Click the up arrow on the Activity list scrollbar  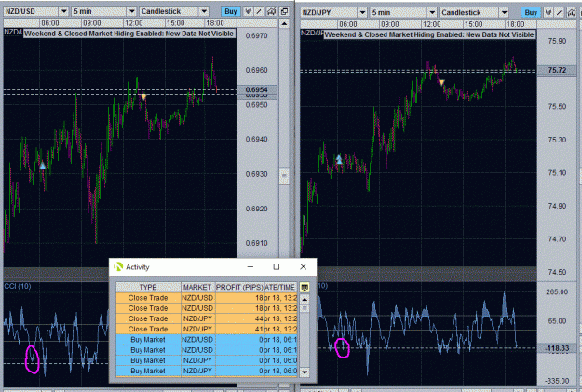(x=305, y=299)
